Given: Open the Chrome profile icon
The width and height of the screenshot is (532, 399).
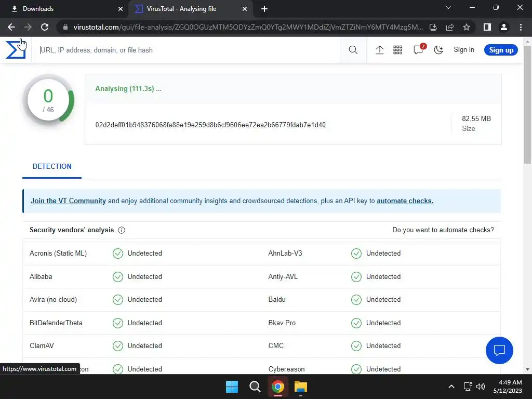Looking at the screenshot, I should tap(504, 27).
